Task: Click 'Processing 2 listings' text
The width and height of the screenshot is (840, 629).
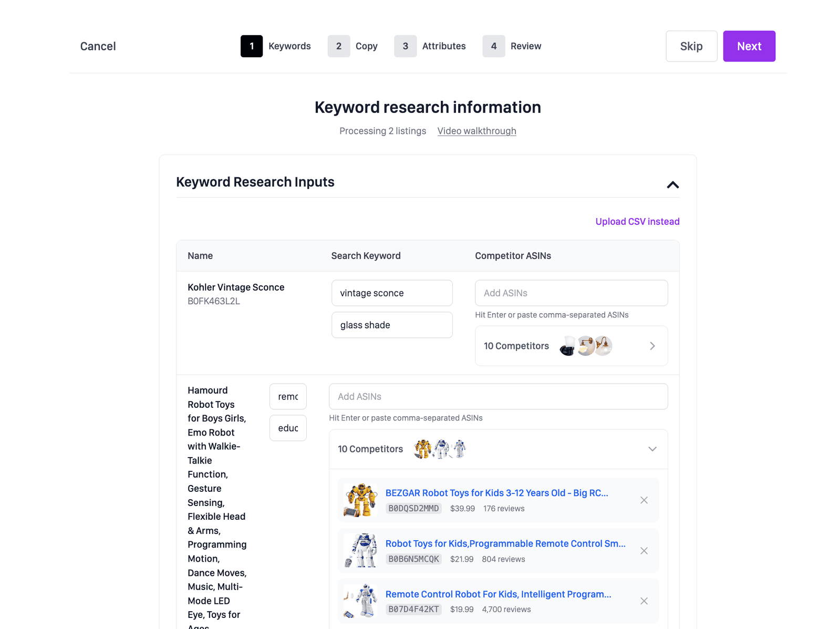Action: click(382, 131)
